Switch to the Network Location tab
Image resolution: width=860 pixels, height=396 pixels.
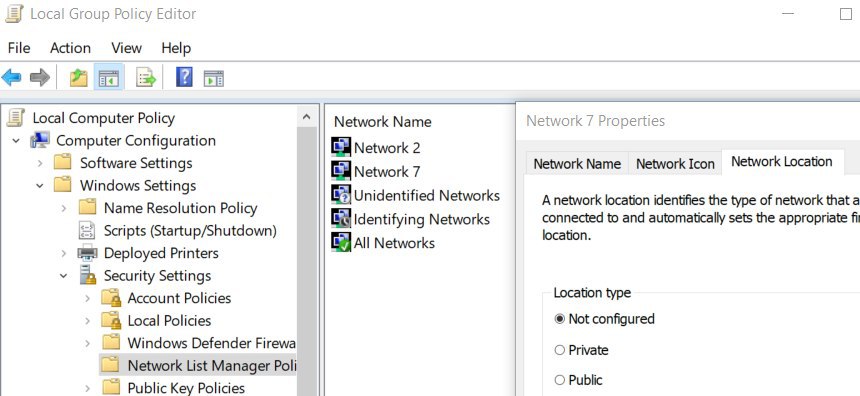pos(782,161)
